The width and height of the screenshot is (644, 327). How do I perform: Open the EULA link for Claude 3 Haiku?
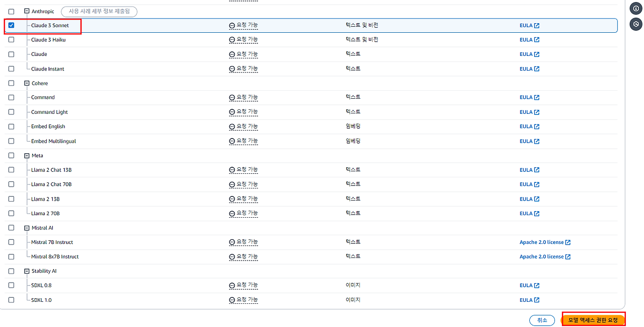pyautogui.click(x=529, y=40)
